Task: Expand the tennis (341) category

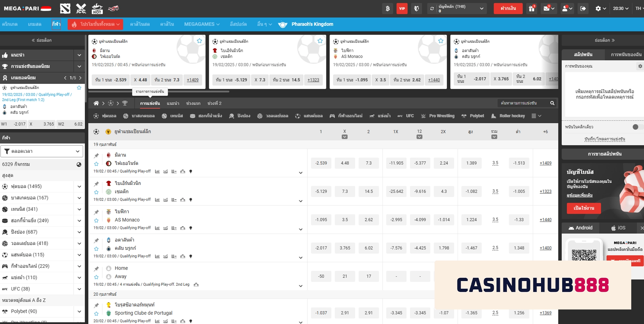Action: click(79, 210)
